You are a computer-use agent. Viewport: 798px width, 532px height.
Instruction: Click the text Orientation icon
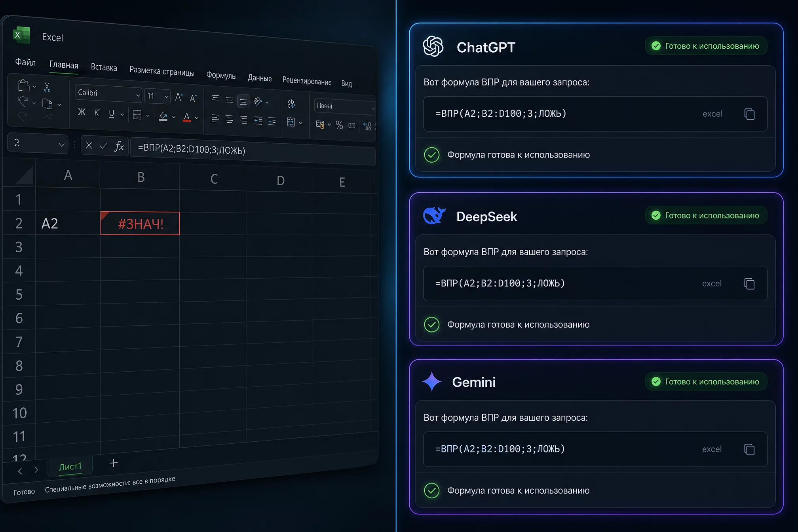pyautogui.click(x=258, y=101)
